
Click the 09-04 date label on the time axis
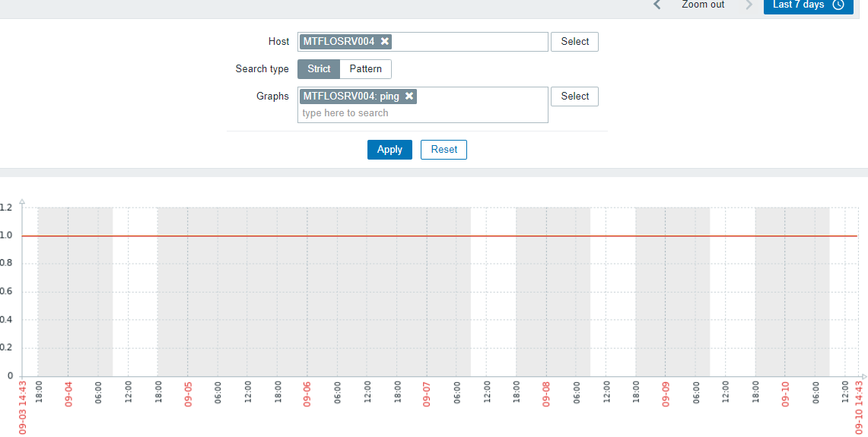68,394
